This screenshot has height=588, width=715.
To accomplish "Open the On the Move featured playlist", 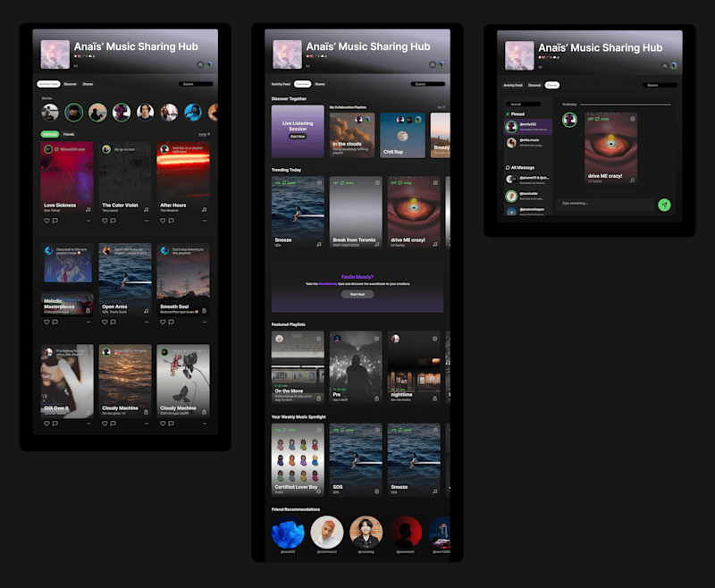I will click(298, 367).
